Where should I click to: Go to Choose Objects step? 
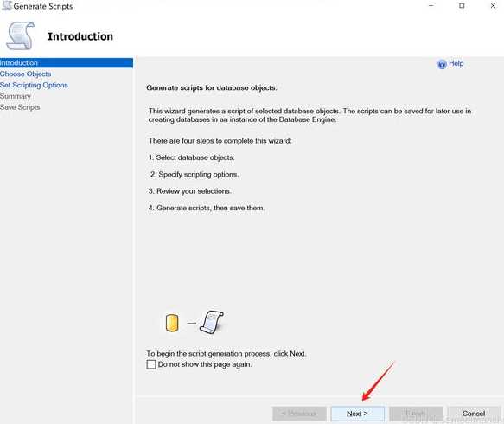click(x=25, y=74)
